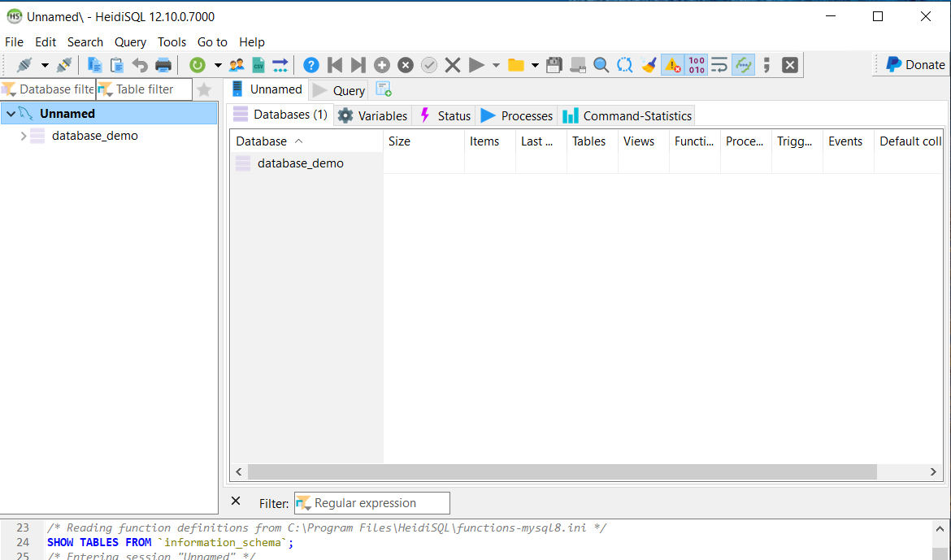The height and width of the screenshot is (560, 951).
Task: Switch to the Variables tab
Action: pos(372,115)
